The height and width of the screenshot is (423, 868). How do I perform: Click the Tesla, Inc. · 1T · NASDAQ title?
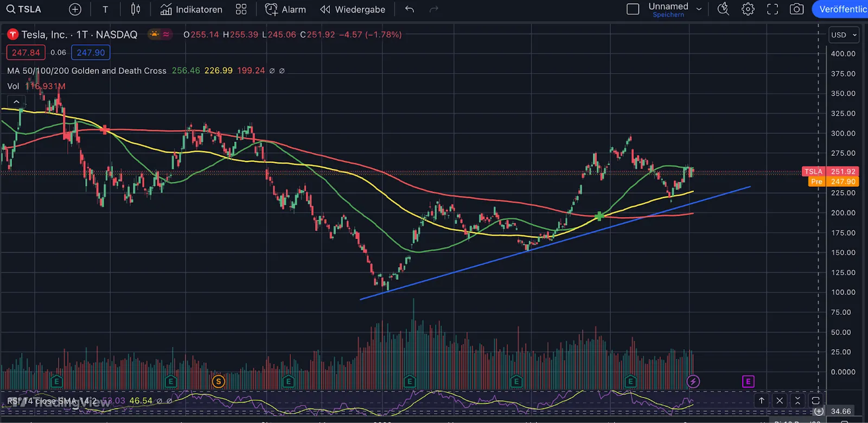pos(79,35)
